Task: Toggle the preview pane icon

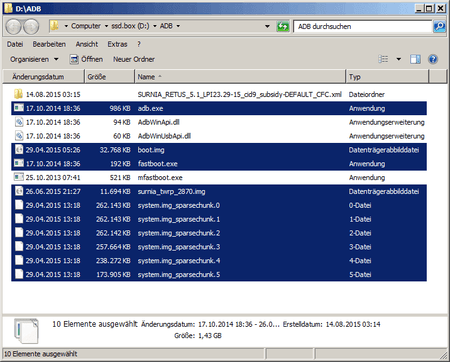Action: (x=415, y=59)
